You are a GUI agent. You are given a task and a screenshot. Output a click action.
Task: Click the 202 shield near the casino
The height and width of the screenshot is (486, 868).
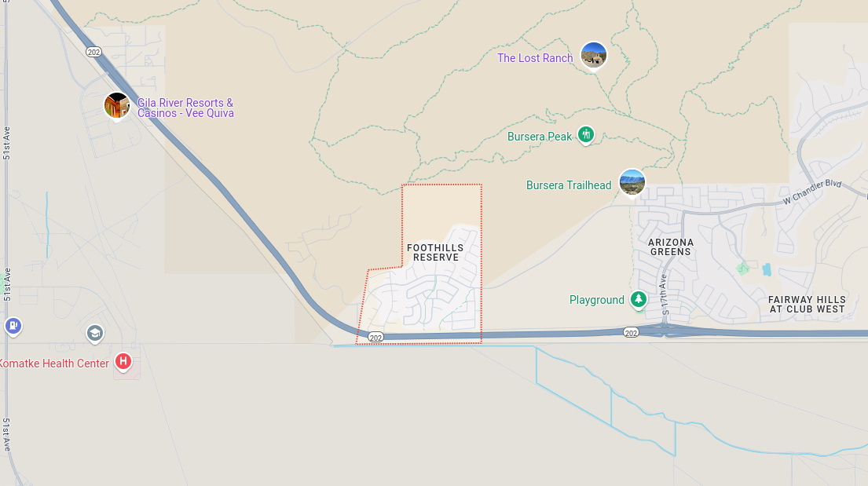pos(93,52)
